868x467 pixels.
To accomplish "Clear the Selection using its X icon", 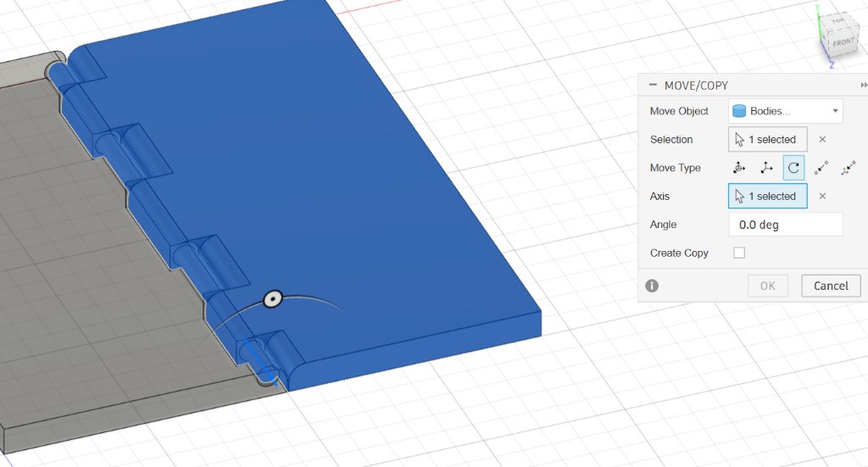I will 822,140.
